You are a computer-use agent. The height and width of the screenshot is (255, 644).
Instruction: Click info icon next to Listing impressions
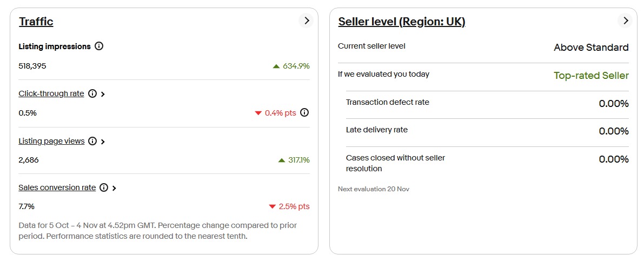(99, 46)
